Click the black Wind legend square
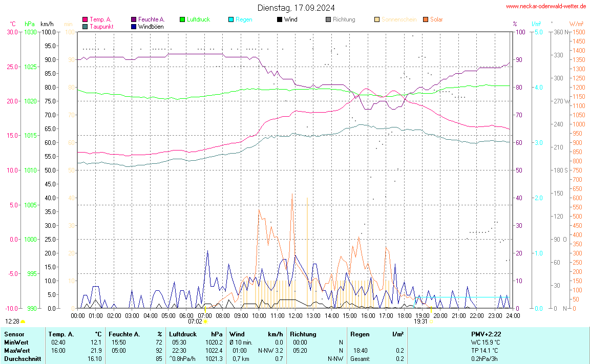Screen dimensions: 590x364 click(x=280, y=19)
